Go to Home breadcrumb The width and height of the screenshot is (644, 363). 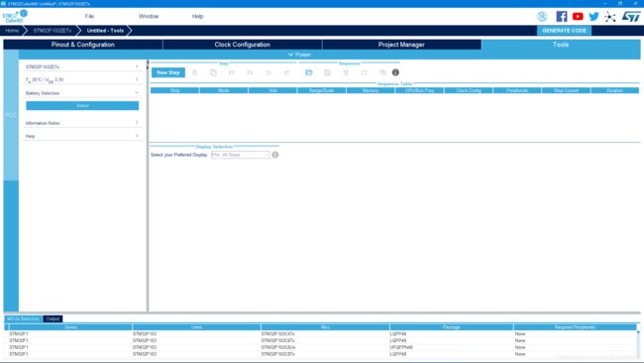(12, 31)
